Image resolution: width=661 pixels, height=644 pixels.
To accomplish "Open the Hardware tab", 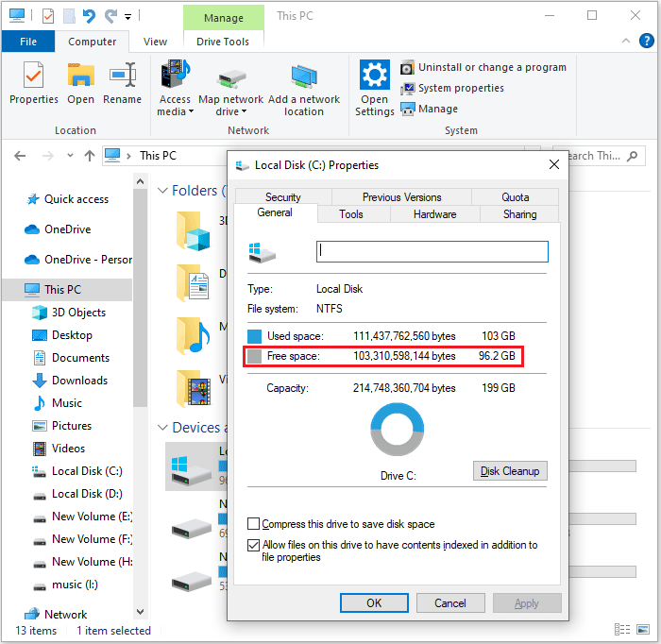I will click(434, 214).
